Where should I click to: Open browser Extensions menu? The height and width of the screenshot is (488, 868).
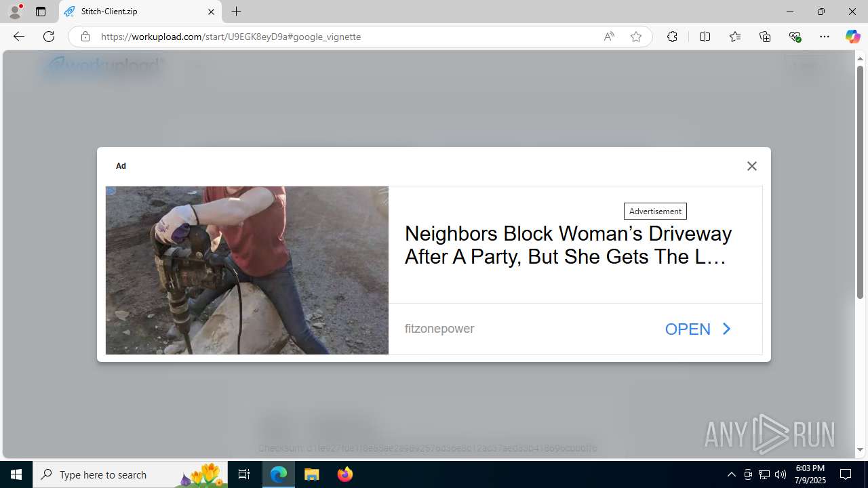click(x=672, y=37)
